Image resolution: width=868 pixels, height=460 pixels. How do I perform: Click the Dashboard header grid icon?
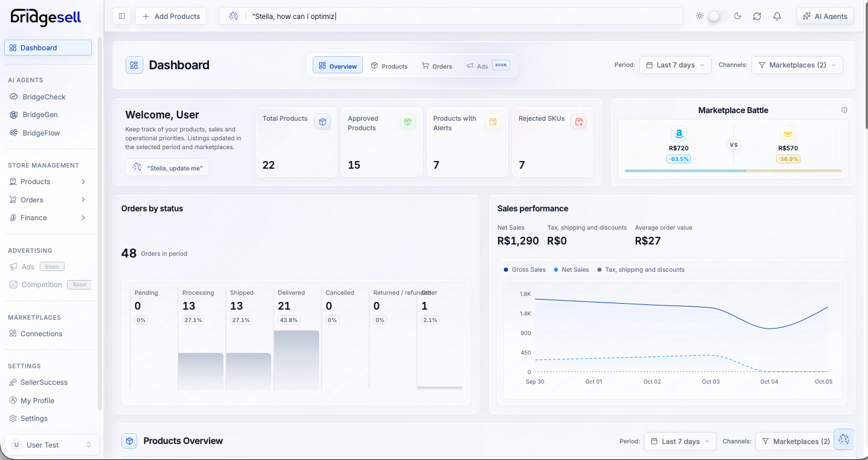[x=134, y=65]
